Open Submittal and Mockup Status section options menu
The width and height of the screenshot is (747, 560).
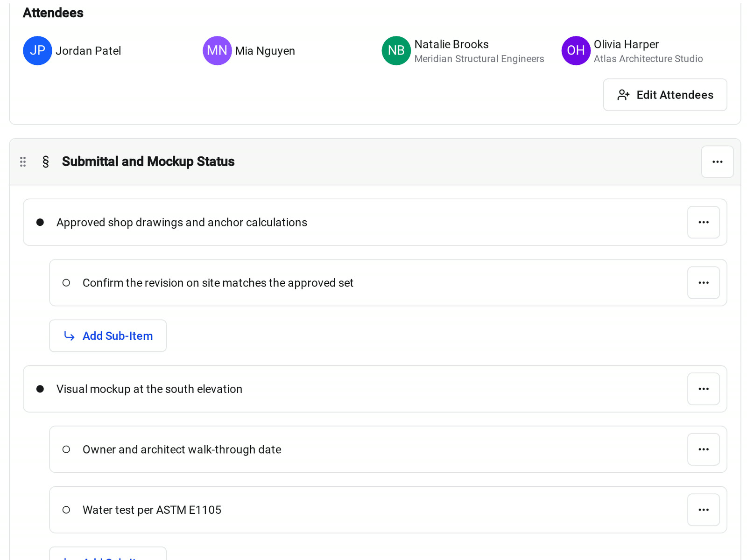pos(717,162)
